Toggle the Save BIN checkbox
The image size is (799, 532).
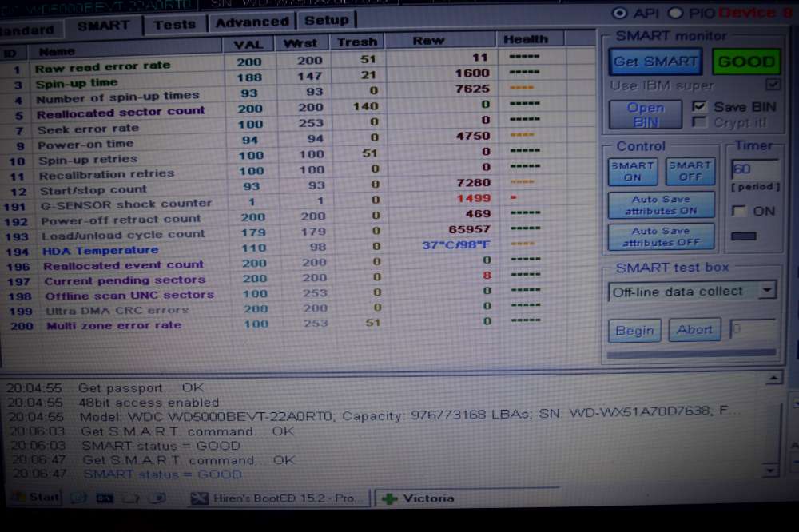(x=699, y=106)
